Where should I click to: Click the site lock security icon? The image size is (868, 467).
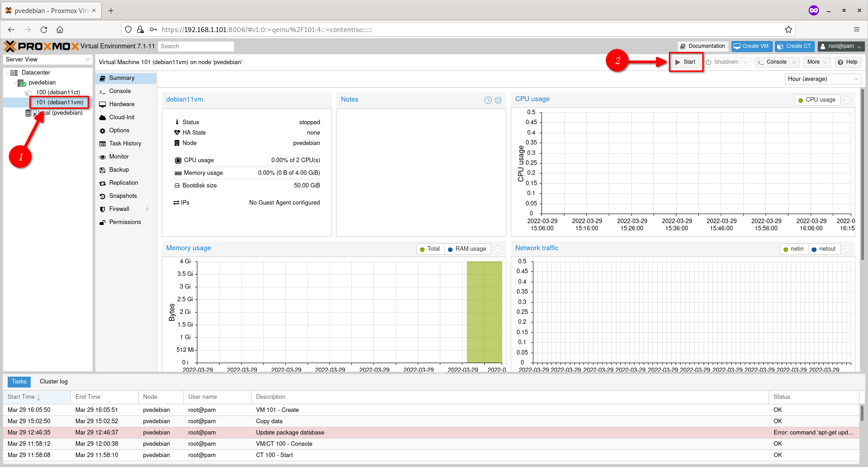pyautogui.click(x=140, y=30)
